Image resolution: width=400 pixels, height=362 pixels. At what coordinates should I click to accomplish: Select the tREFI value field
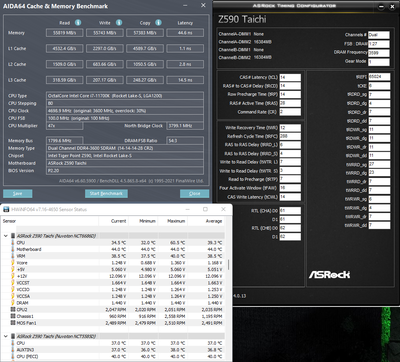(x=379, y=77)
